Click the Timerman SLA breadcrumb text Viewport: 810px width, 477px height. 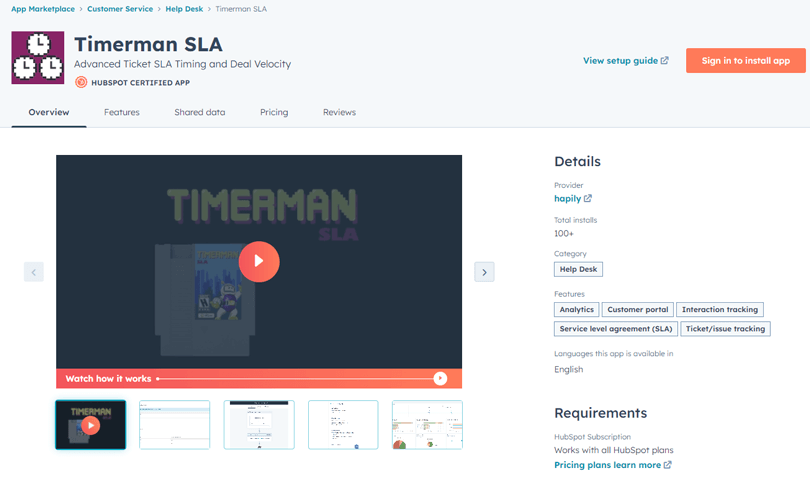tap(241, 9)
